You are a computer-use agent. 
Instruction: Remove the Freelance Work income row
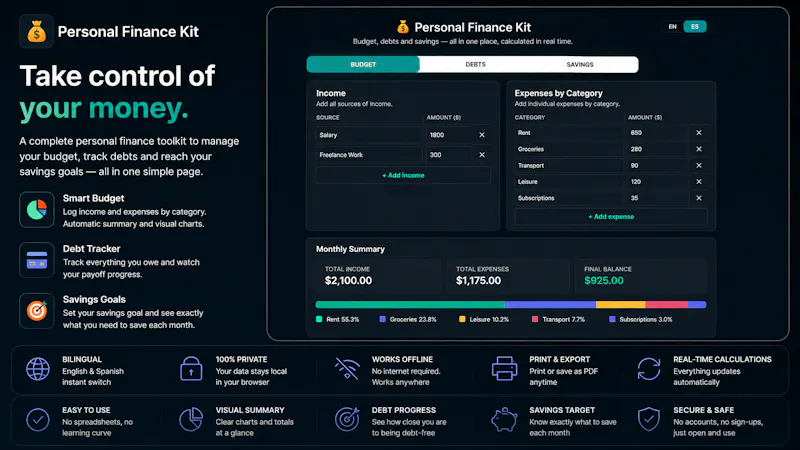tap(482, 155)
